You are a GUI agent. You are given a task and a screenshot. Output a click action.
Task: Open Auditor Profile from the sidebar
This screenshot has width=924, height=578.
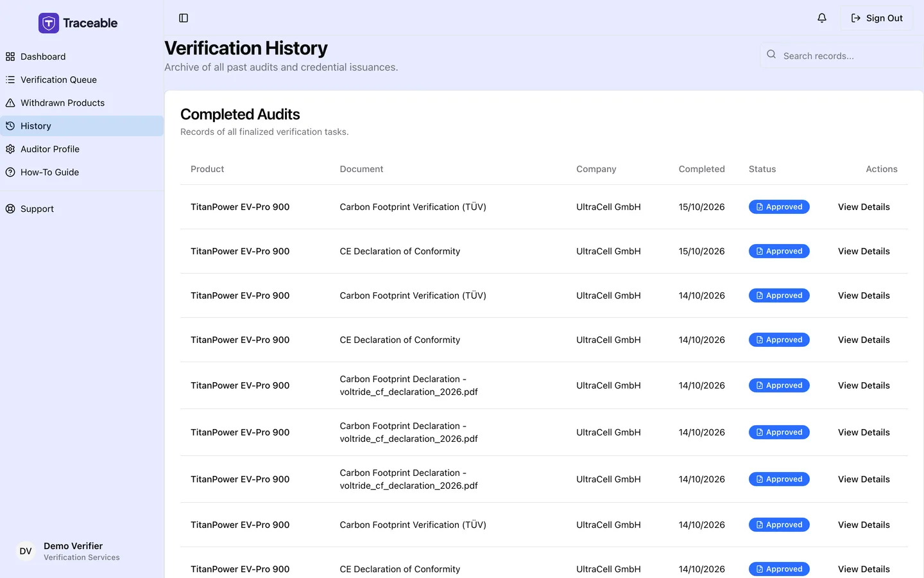tap(82, 149)
